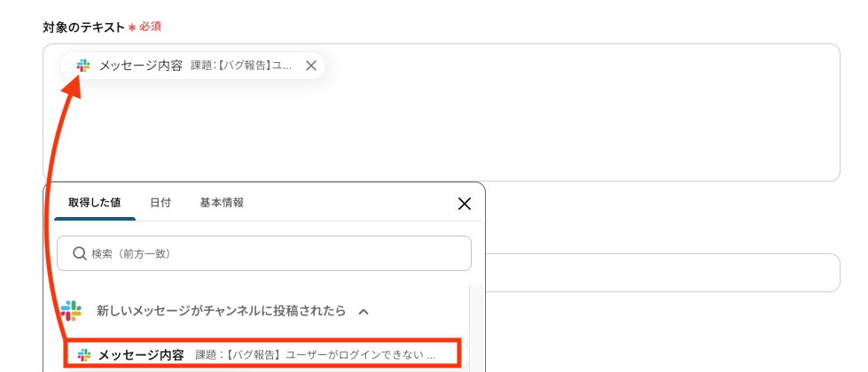Click the 課題:【バグ報告】ユーザーがログインできない preview text
This screenshot has height=372, width=868.
click(x=315, y=354)
